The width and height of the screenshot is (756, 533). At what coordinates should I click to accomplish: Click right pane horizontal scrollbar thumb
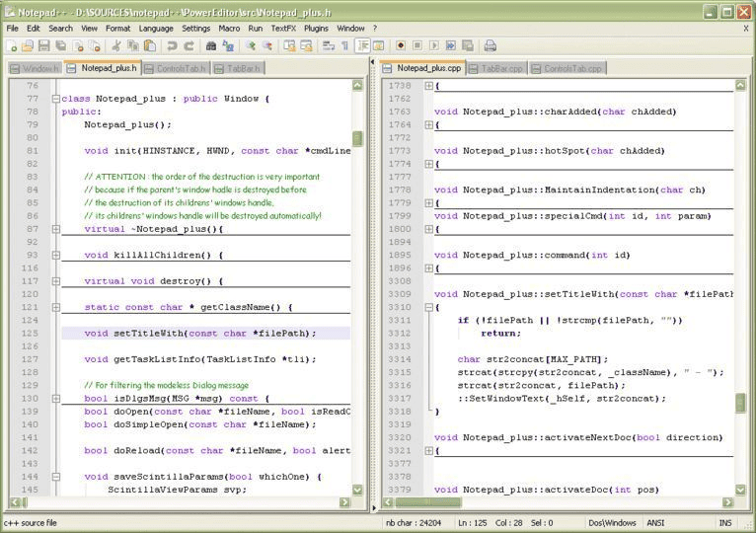pos(428,502)
